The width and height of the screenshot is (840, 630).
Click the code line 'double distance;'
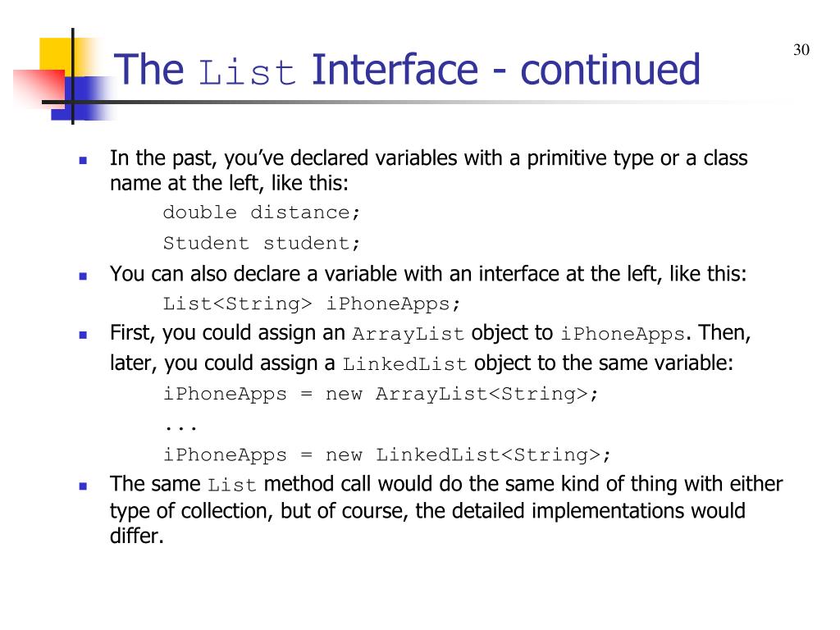point(262,212)
